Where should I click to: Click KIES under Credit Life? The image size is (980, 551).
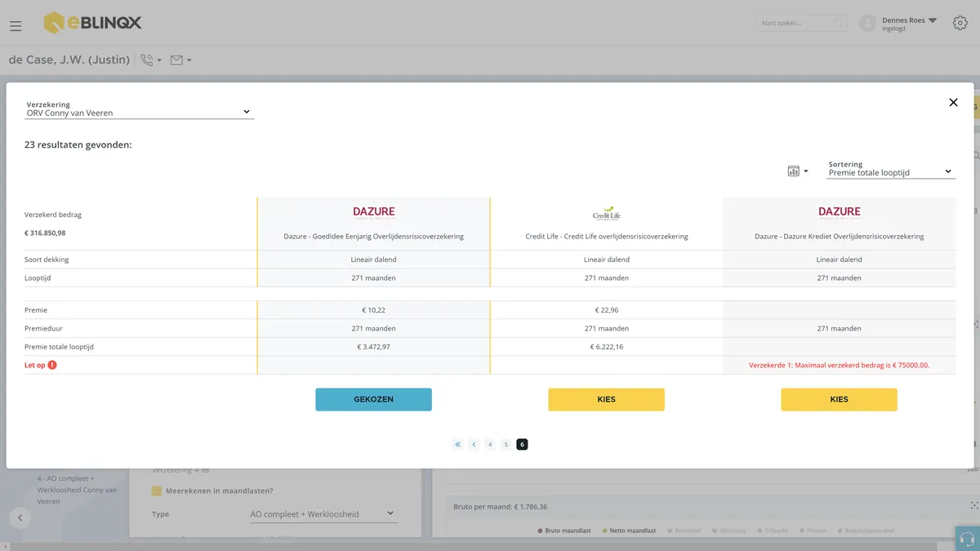[606, 399]
